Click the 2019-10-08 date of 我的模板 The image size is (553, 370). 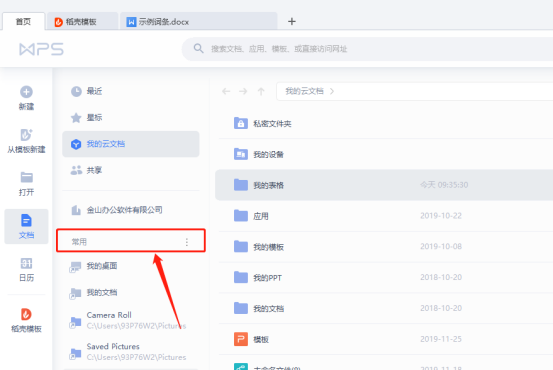pos(441,246)
